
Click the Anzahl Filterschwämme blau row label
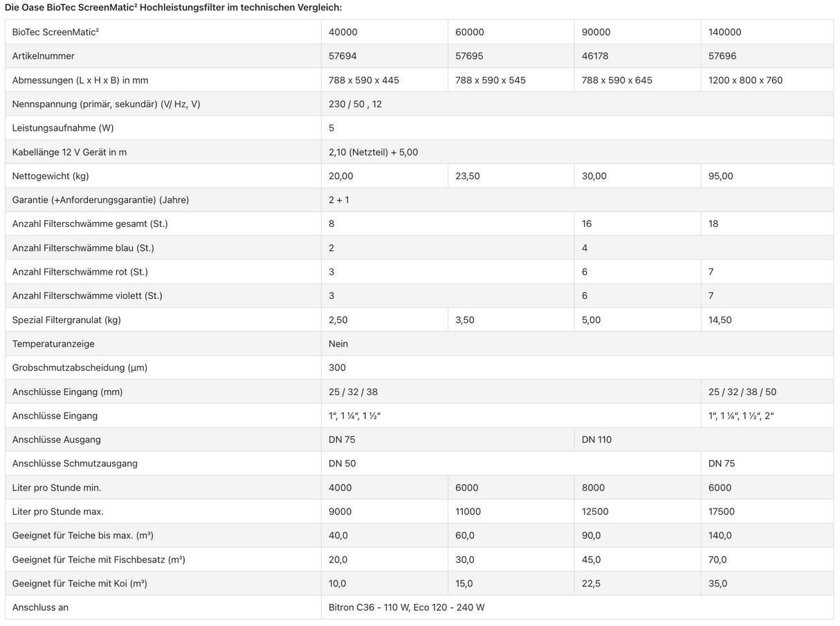pyautogui.click(x=81, y=248)
